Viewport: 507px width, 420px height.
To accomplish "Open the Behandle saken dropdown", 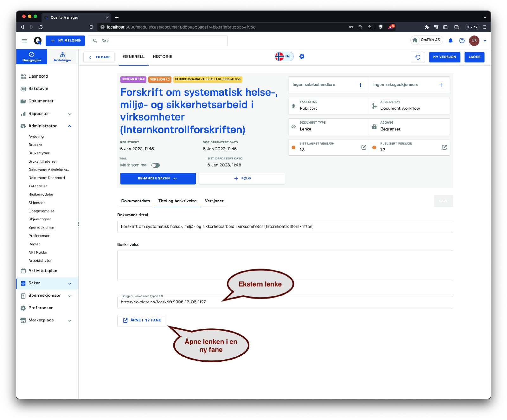I will coord(158,178).
